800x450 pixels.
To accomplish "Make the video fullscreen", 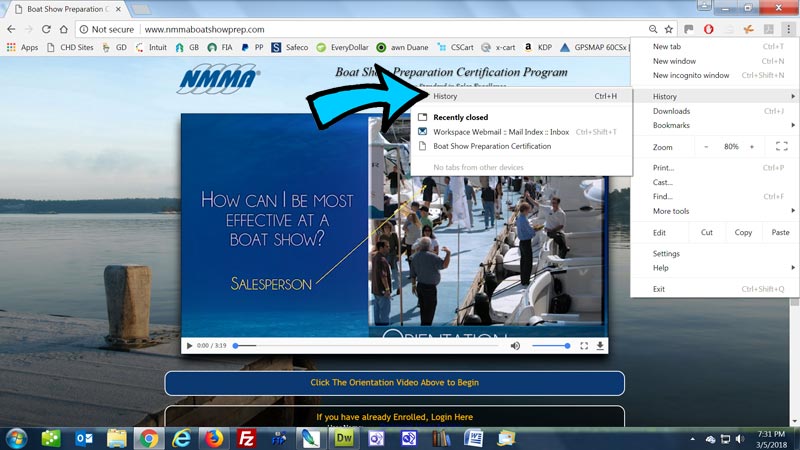I will [584, 345].
